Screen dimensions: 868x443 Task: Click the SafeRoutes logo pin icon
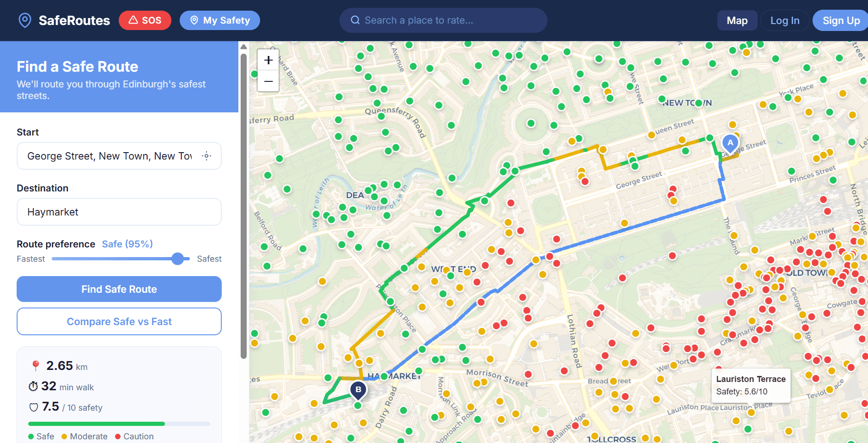point(24,20)
